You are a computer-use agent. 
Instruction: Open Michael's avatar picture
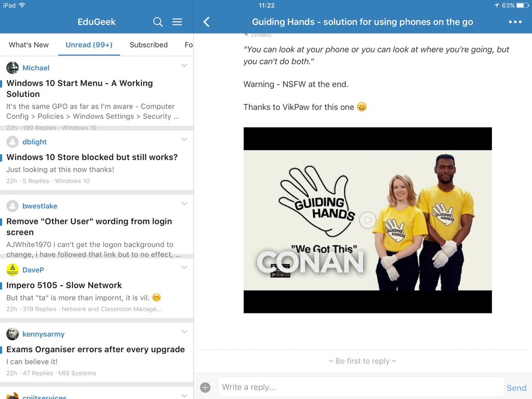(13, 68)
